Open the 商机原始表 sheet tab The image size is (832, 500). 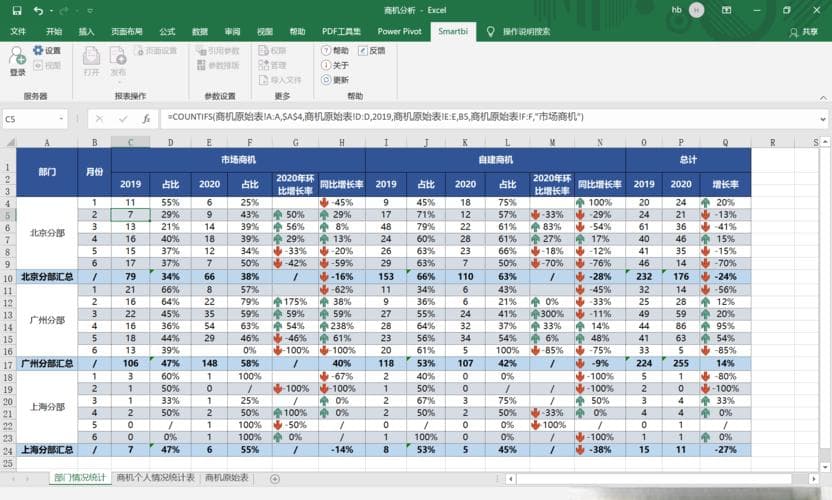(x=227, y=478)
